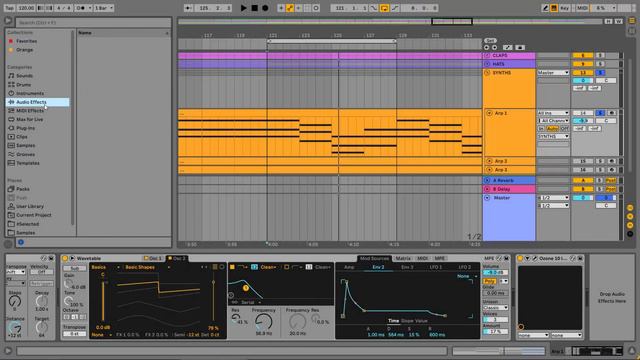Image resolution: width=640 pixels, height=360 pixels.
Task: Toggle Punch-In point switch
Action: 373,8
